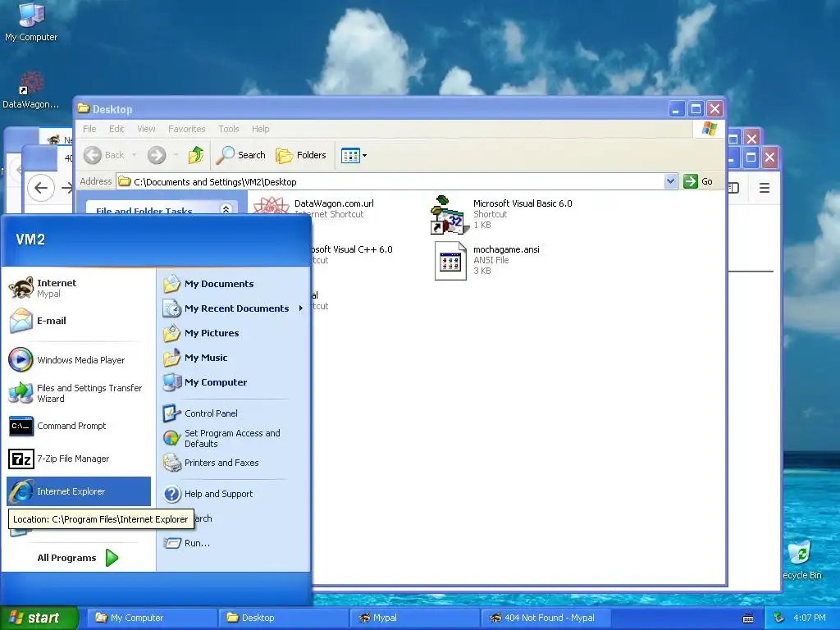Open Printers and Faxes
This screenshot has height=630, width=840.
coord(234,463)
